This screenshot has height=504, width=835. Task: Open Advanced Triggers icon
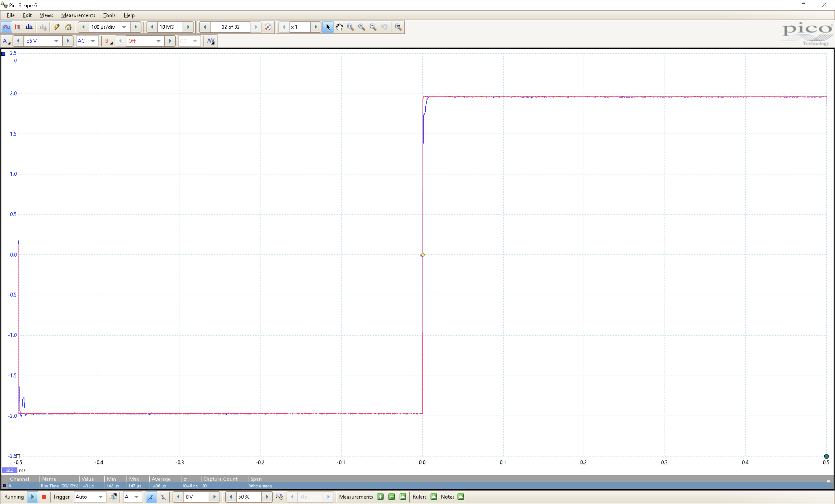point(113,497)
